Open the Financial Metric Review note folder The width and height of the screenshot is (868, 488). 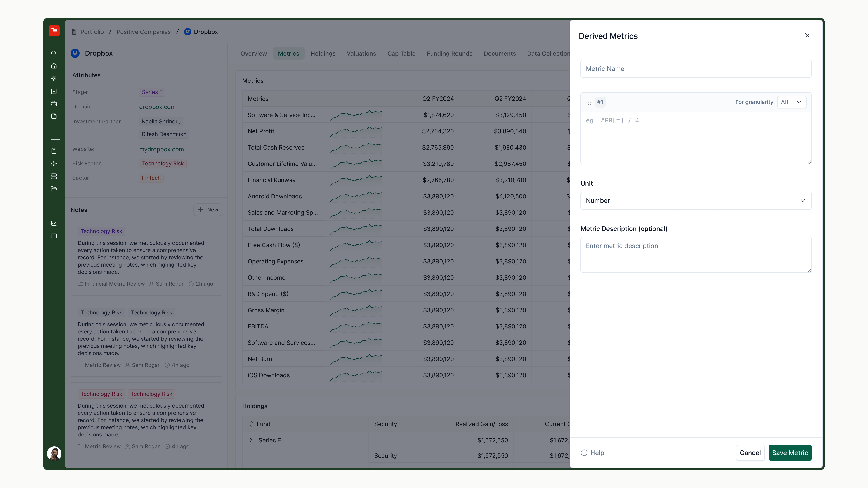tap(111, 284)
